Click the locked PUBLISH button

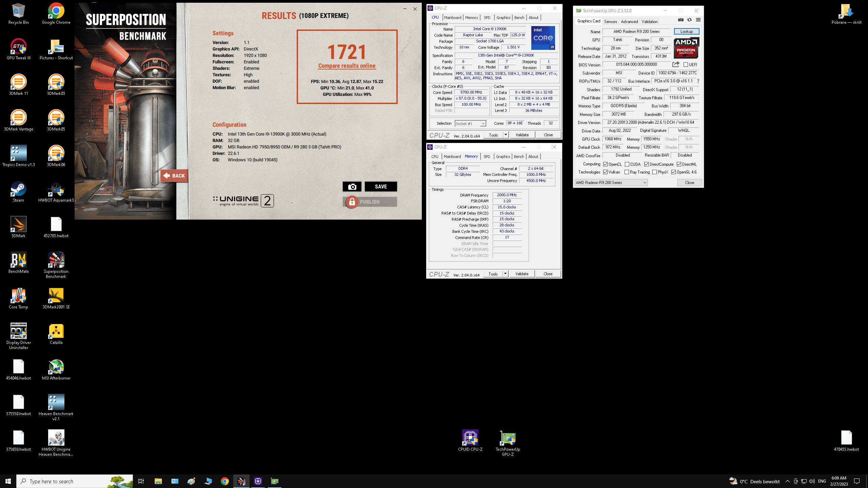(370, 202)
